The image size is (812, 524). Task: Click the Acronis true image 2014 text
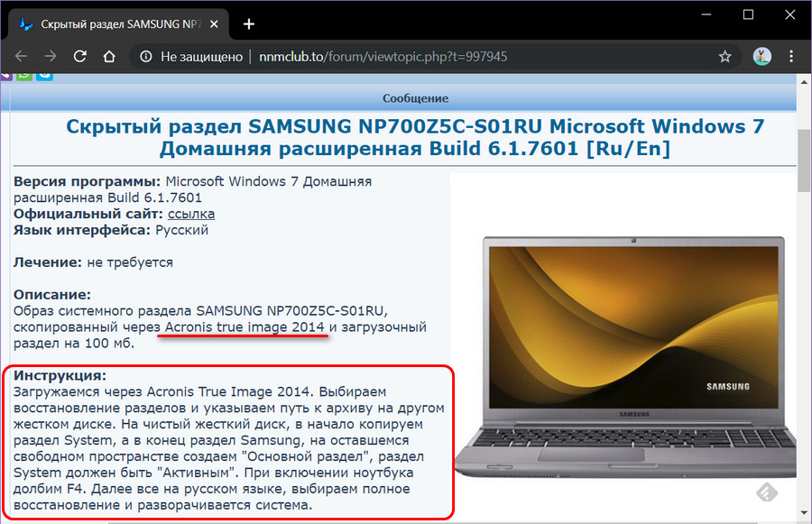click(x=245, y=327)
